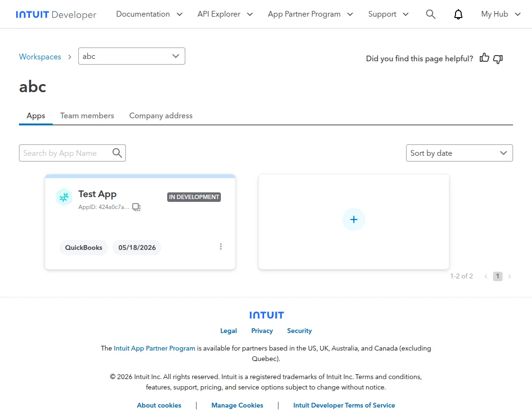Click the 05/18/2026 date chip

coord(137,247)
